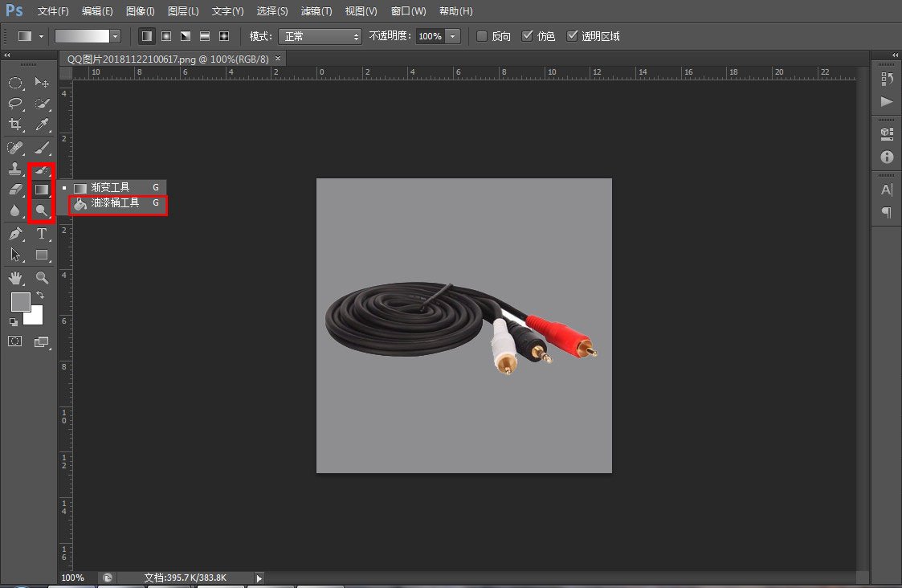The height and width of the screenshot is (588, 902).
Task: Click the radial gradient style icon
Action: click(166, 36)
